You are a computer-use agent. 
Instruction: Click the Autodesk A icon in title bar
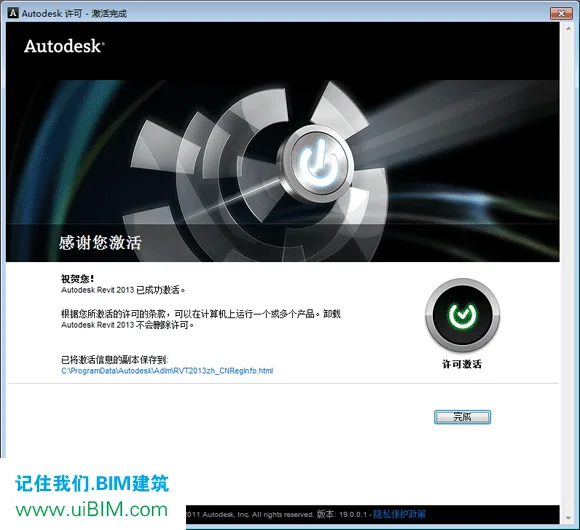[13, 13]
